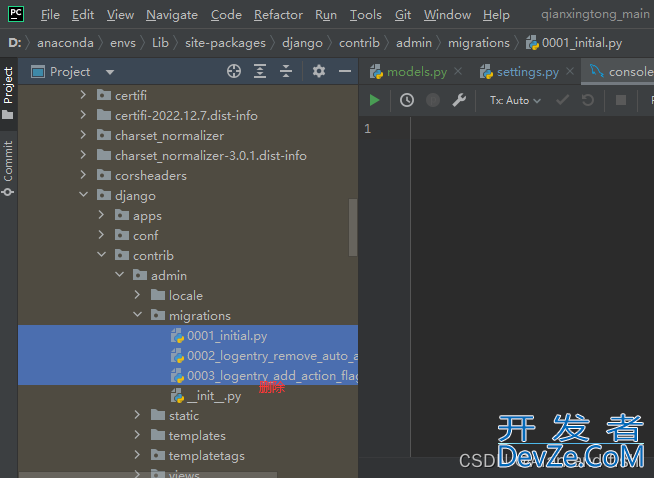Image resolution: width=654 pixels, height=478 pixels.
Task: Click the contrib breadcrumb segment
Action: pyautogui.click(x=359, y=43)
